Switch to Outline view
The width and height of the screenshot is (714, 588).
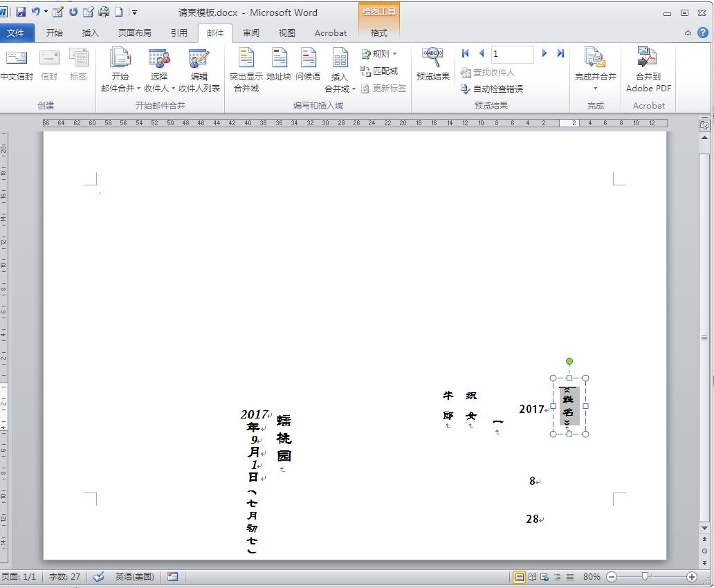point(558,578)
